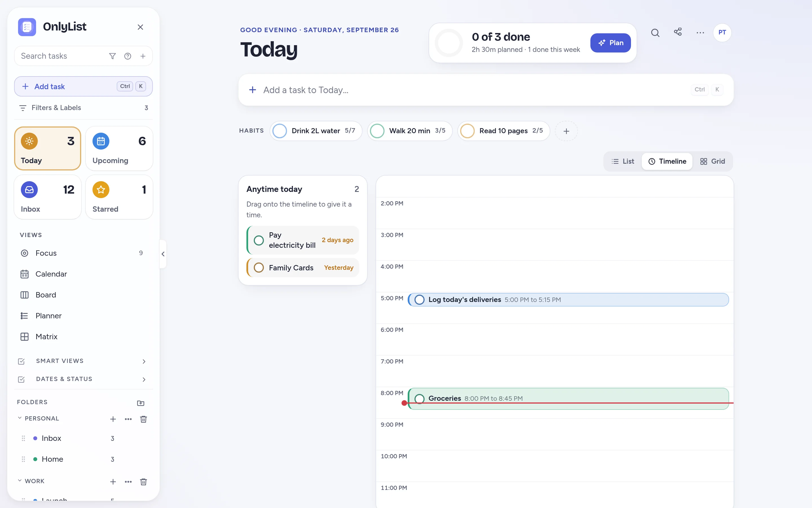Collapse the WORK folder chevron
812x508 pixels.
(19, 480)
